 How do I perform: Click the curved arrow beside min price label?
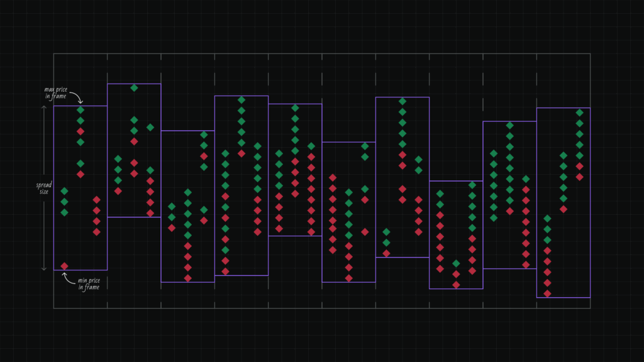[69, 278]
